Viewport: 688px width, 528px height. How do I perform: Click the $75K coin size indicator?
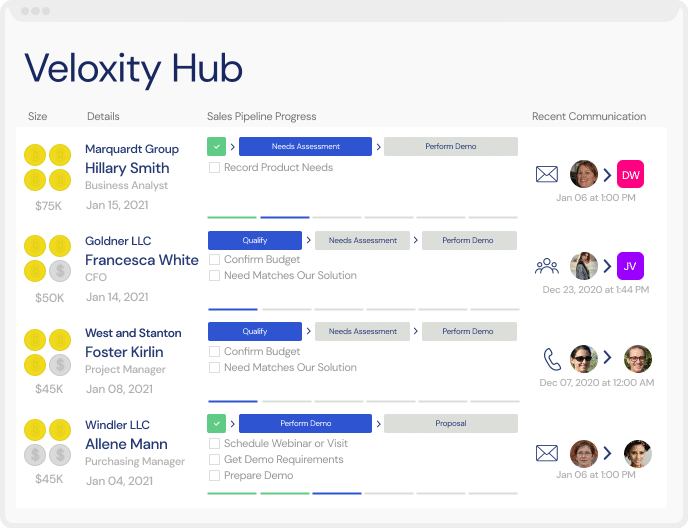47,167
